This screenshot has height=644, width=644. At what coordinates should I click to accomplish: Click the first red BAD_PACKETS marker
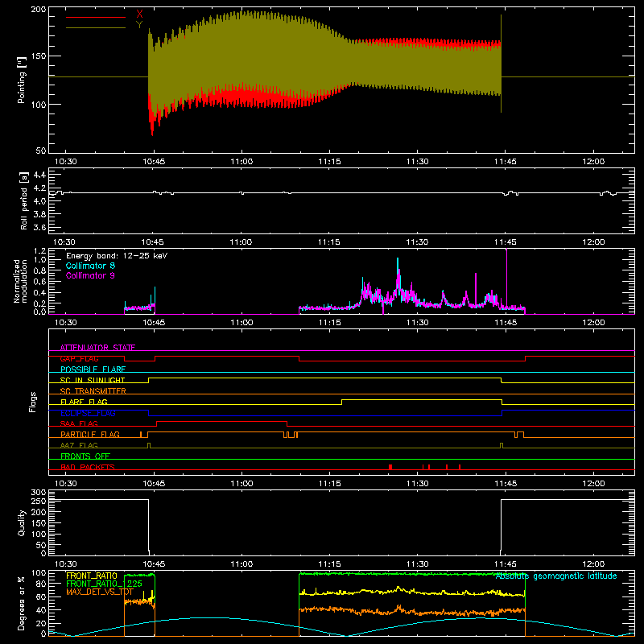[390, 467]
